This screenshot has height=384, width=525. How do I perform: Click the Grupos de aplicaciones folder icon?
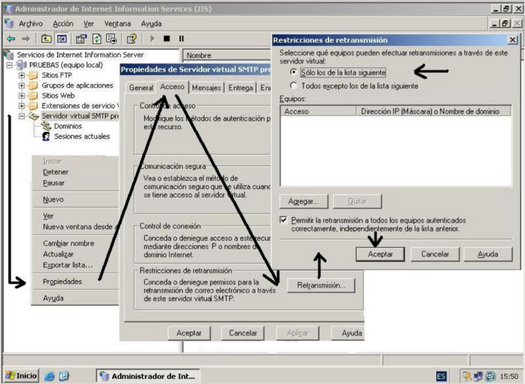click(x=33, y=86)
